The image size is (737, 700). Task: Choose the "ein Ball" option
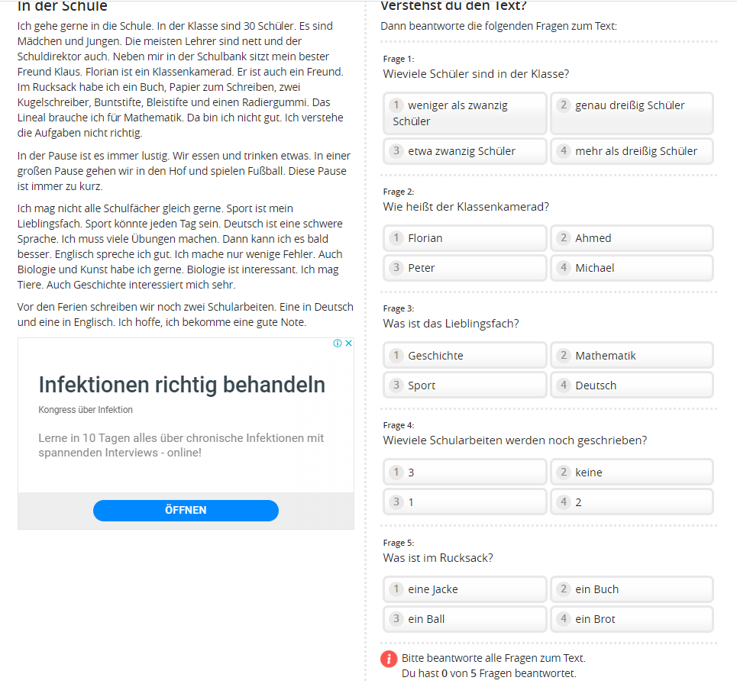pyautogui.click(x=464, y=619)
